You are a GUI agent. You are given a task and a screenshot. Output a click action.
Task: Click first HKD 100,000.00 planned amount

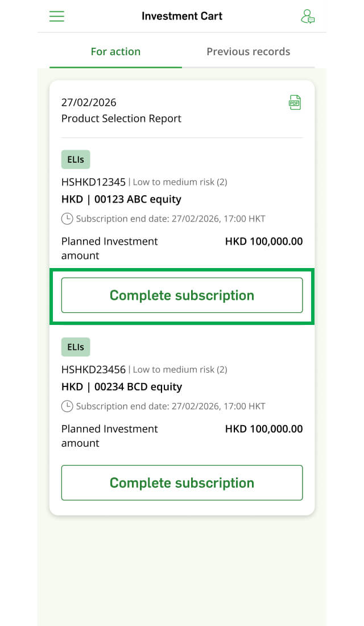(x=264, y=241)
